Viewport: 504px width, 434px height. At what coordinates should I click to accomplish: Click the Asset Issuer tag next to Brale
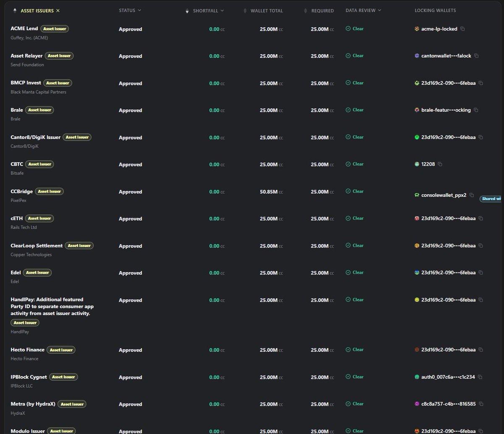click(x=39, y=110)
